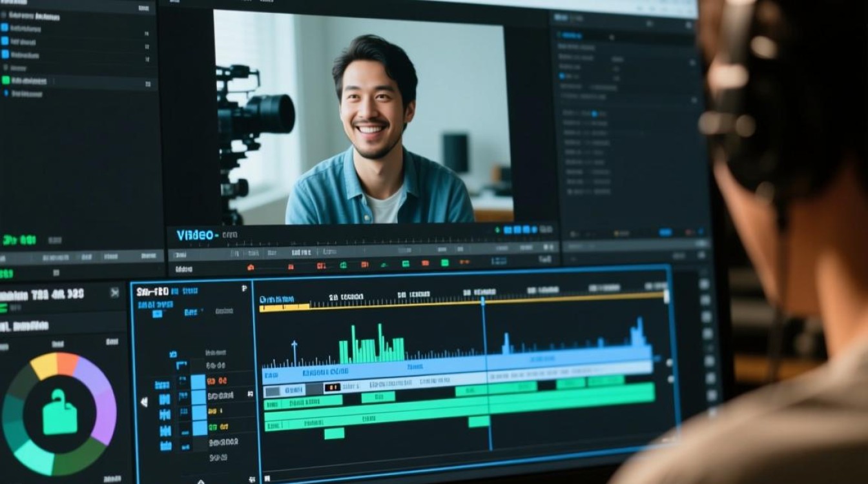Open the small blue dropdown under the track panel title
The image size is (868, 484).
pos(157,314)
